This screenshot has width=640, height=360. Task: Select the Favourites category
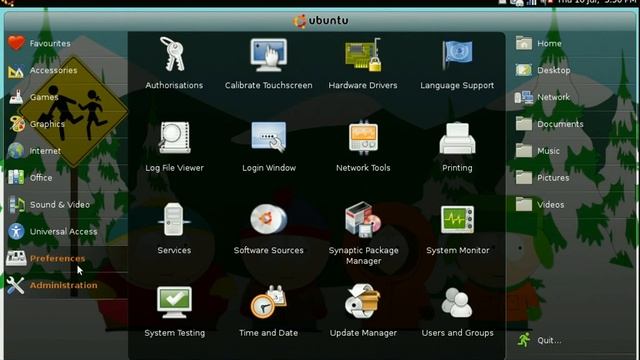point(67,43)
